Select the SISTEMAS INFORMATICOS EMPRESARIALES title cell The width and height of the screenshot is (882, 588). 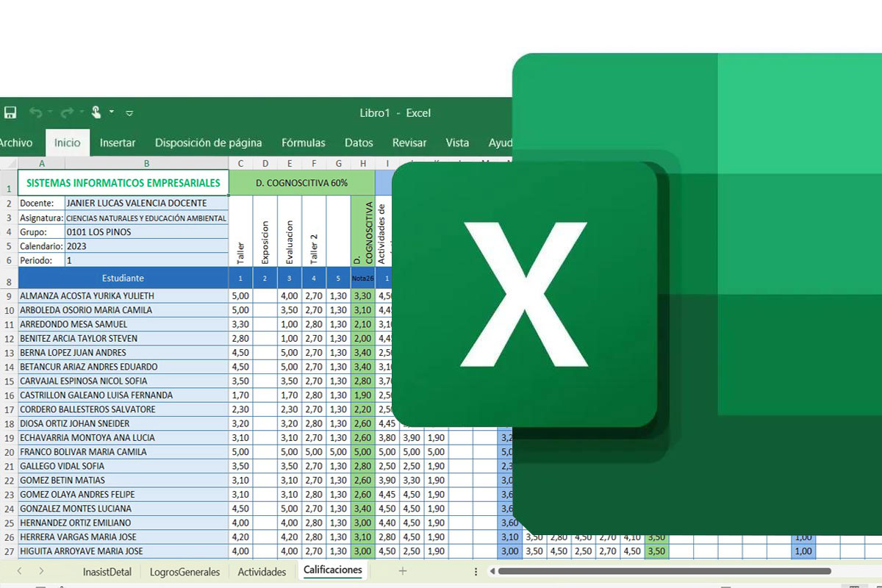click(123, 183)
